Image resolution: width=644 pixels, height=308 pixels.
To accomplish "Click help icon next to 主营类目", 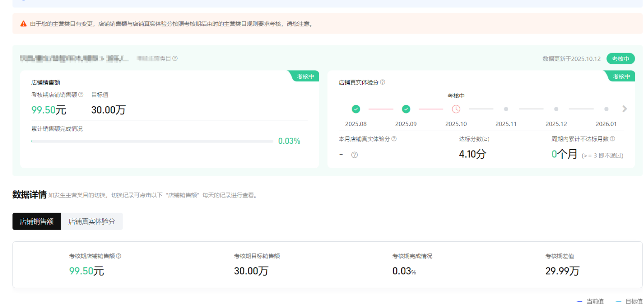I will click(x=175, y=59).
